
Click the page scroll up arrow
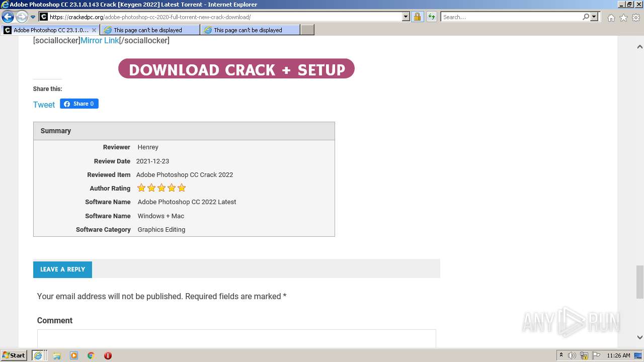(x=639, y=47)
